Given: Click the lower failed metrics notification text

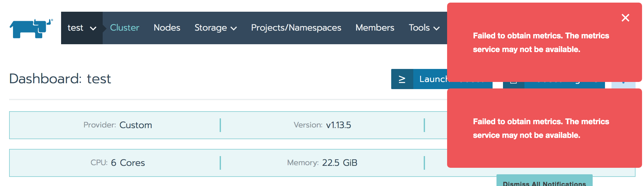Looking at the screenshot, I should (541, 128).
